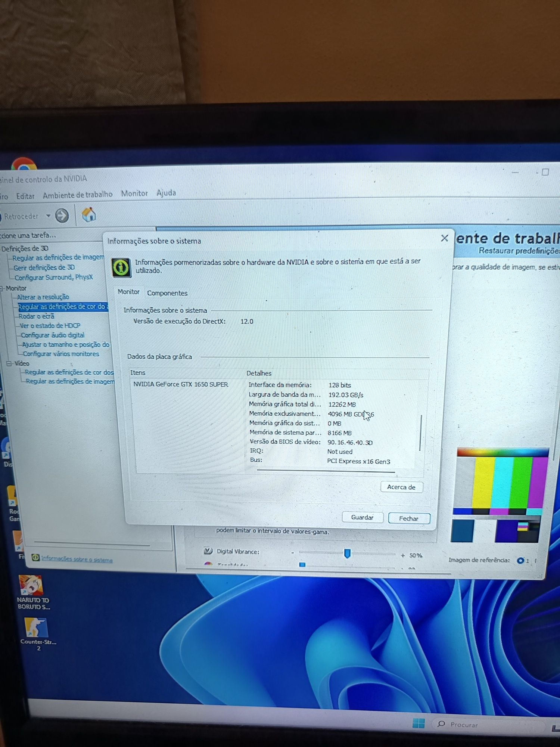Open the Google Chrome desktop icon

coord(24,164)
